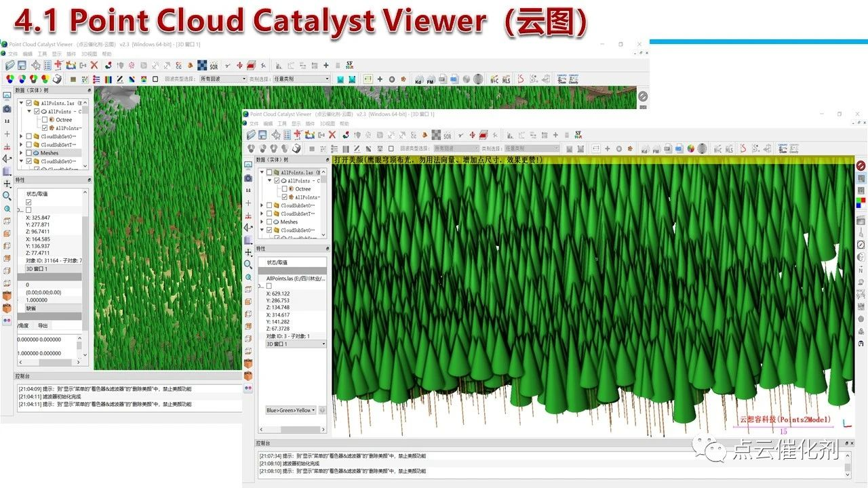The image size is (868, 488).
Task: Click FM icon in front window toolbar
Action: (656, 148)
